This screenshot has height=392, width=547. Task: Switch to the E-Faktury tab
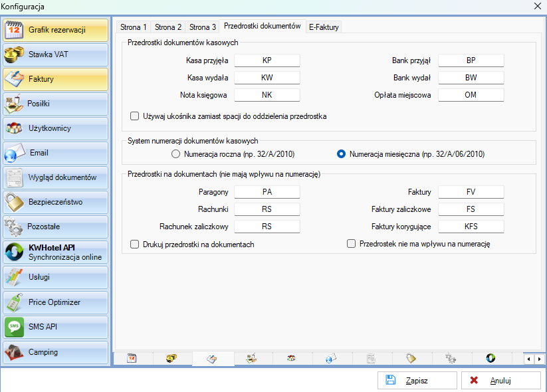pyautogui.click(x=324, y=27)
